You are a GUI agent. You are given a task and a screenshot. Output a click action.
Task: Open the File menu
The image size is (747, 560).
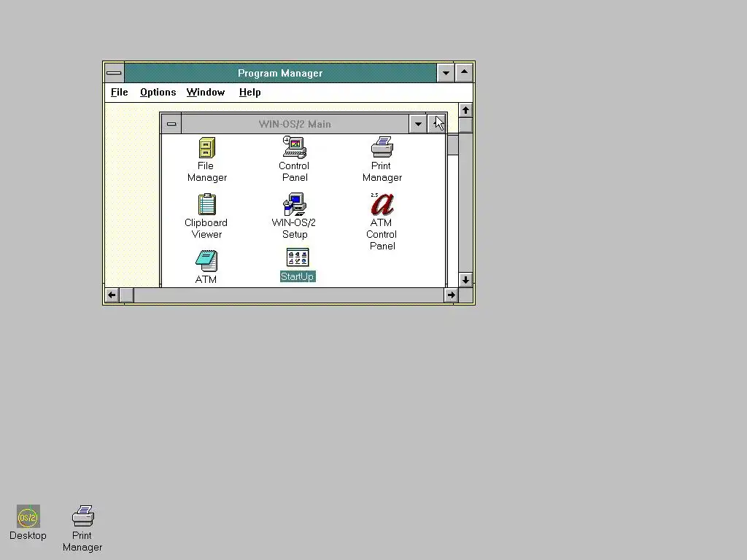119,93
